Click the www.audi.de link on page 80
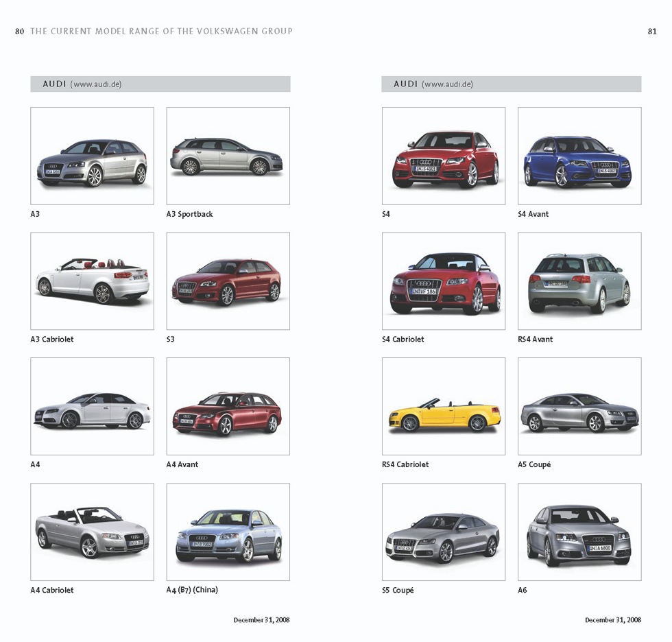 pyautogui.click(x=96, y=84)
